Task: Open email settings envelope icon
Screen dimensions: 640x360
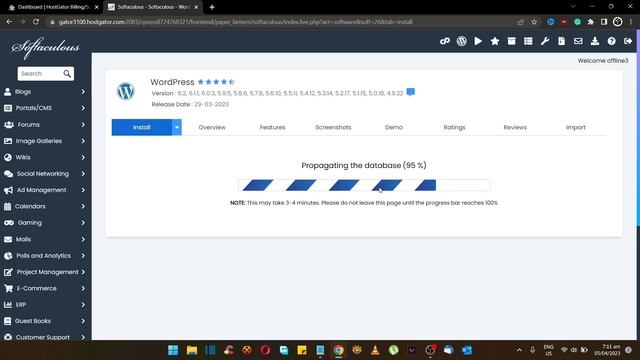Action: [x=578, y=41]
